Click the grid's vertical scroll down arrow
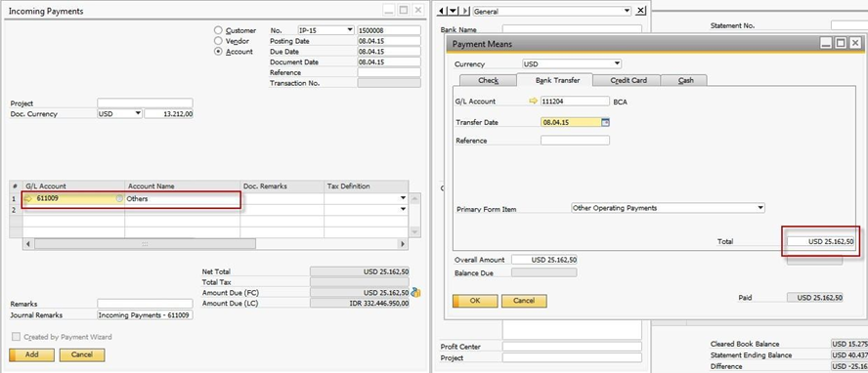 click(x=414, y=232)
